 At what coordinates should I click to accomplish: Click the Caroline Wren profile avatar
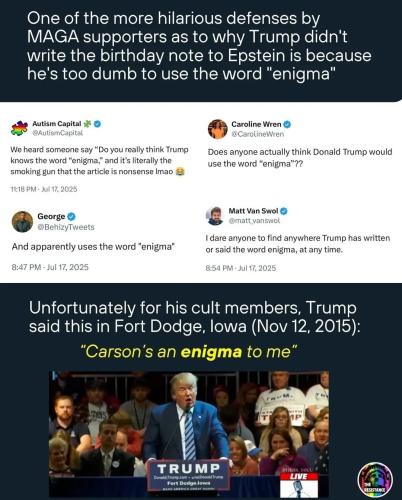click(218, 129)
